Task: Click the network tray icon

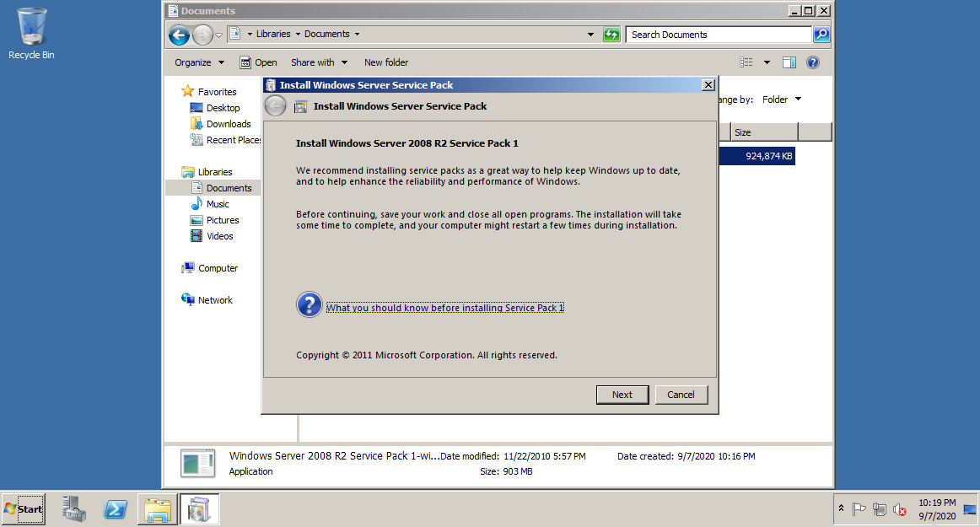Action: [880, 509]
